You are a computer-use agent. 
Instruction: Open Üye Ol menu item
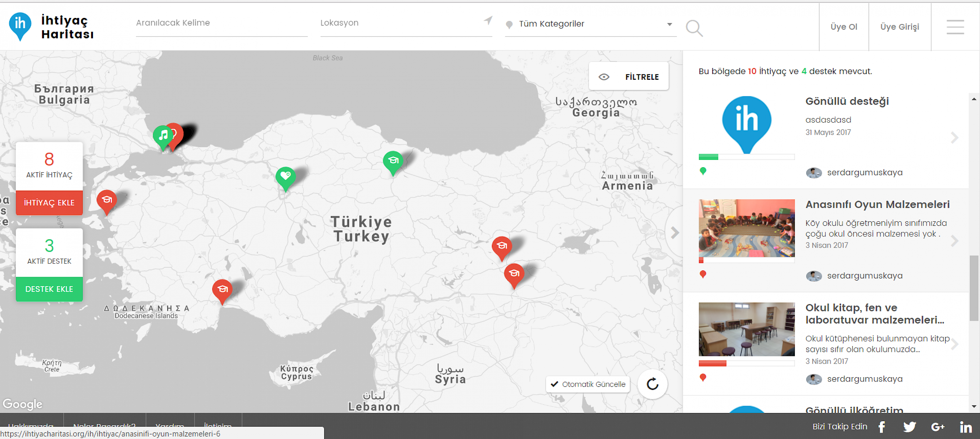click(844, 27)
